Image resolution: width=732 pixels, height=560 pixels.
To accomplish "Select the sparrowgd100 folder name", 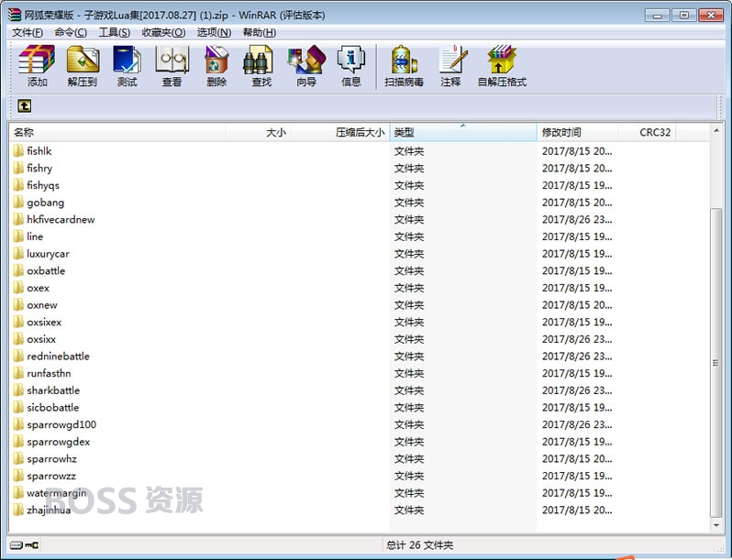I will (x=61, y=424).
